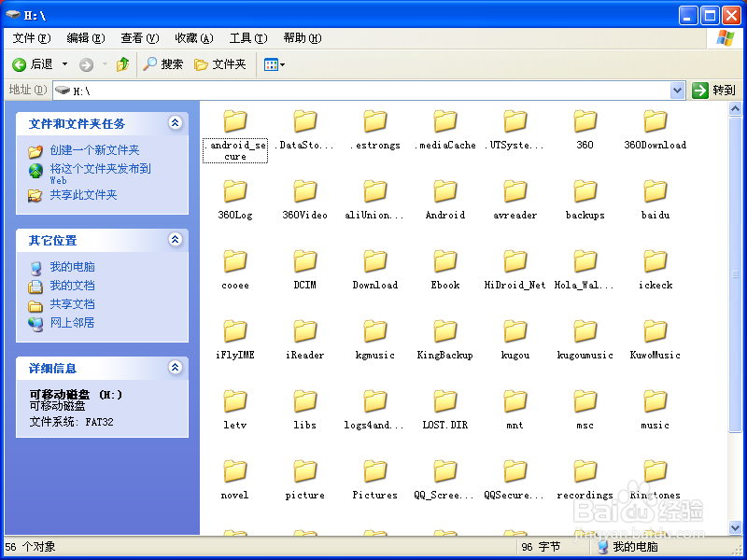Collapse the Details (详细信息) panel

coord(175,367)
